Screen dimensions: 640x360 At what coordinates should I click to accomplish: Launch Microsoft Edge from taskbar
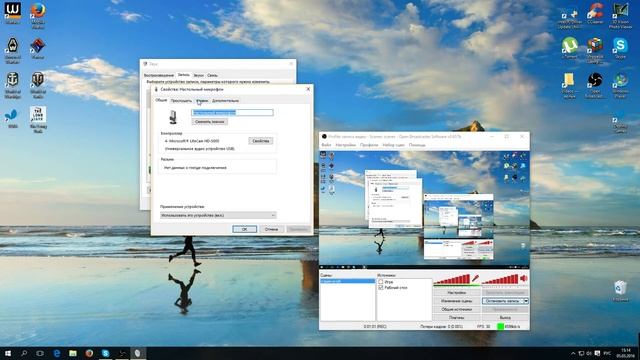pyautogui.click(x=57, y=353)
